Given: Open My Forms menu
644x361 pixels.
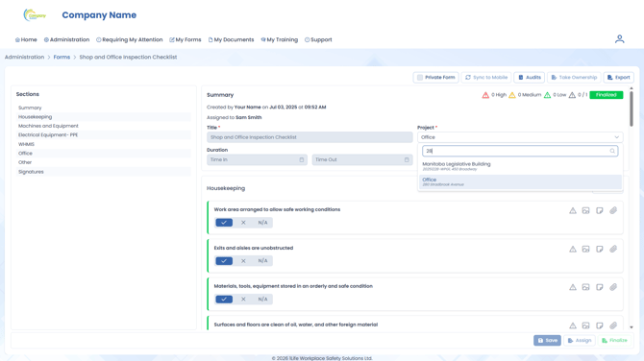Looking at the screenshot, I should [186, 39].
